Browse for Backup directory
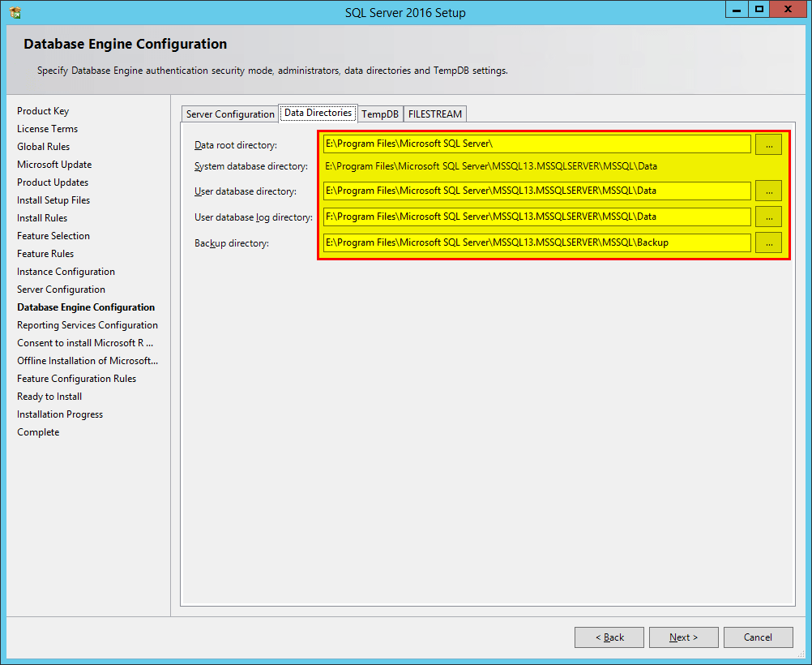Screen dimensions: 812x665 click(768, 243)
